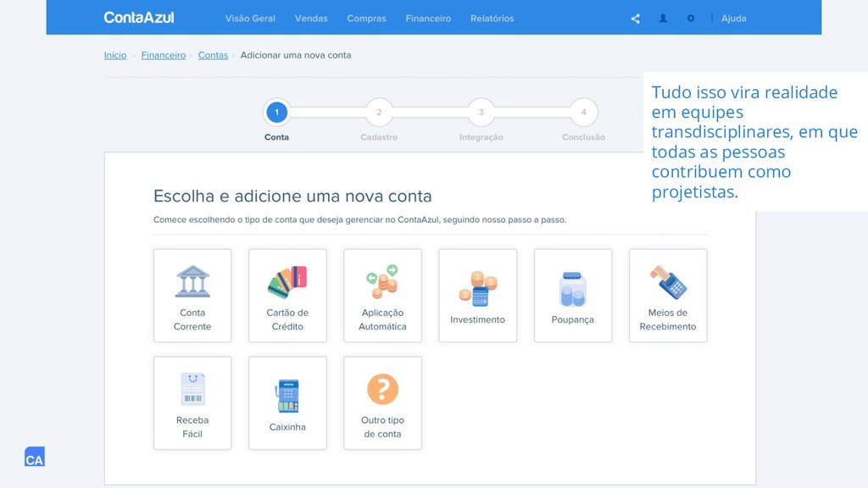Open the Visão Geral menu

[x=250, y=19]
